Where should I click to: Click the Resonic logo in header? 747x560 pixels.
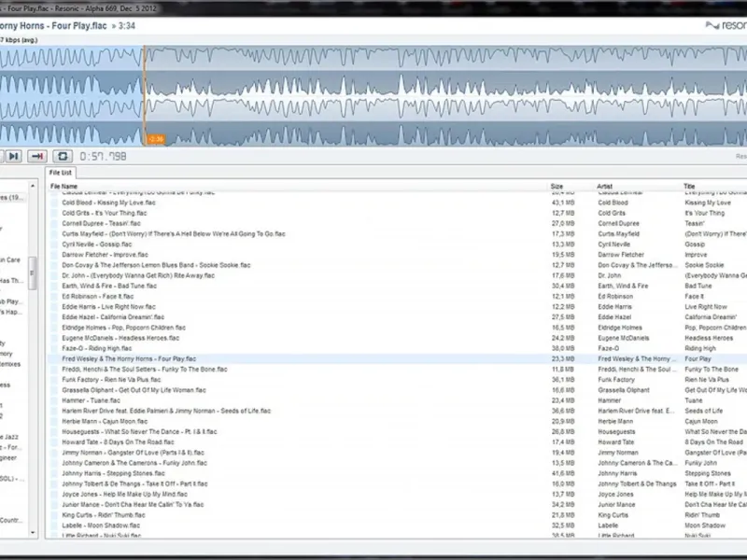tap(726, 25)
